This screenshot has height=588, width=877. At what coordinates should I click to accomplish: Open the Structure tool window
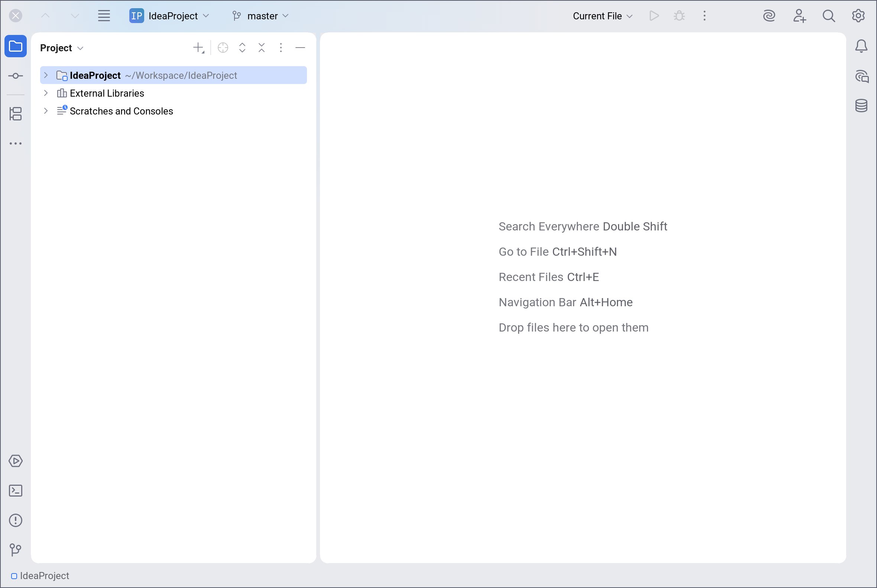pyautogui.click(x=15, y=114)
